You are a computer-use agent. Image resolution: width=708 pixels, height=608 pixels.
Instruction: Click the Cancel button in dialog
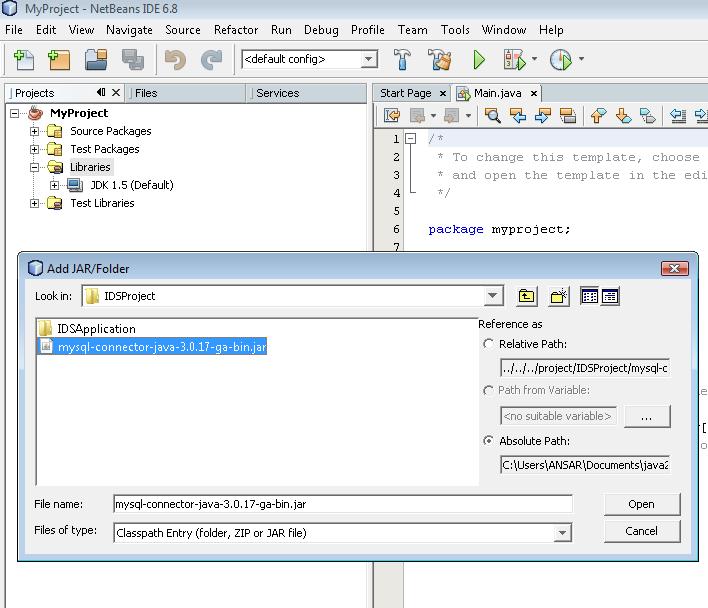tap(641, 531)
